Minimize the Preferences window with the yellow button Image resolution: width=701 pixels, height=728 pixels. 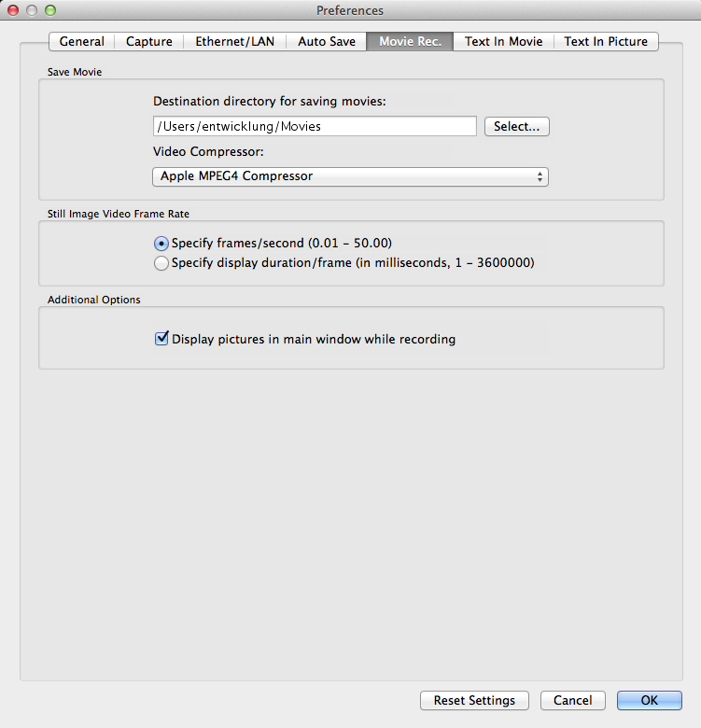32,10
